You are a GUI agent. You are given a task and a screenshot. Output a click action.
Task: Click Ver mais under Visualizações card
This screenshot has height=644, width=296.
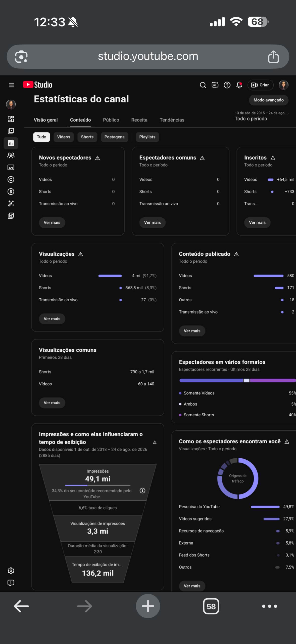[52, 319]
